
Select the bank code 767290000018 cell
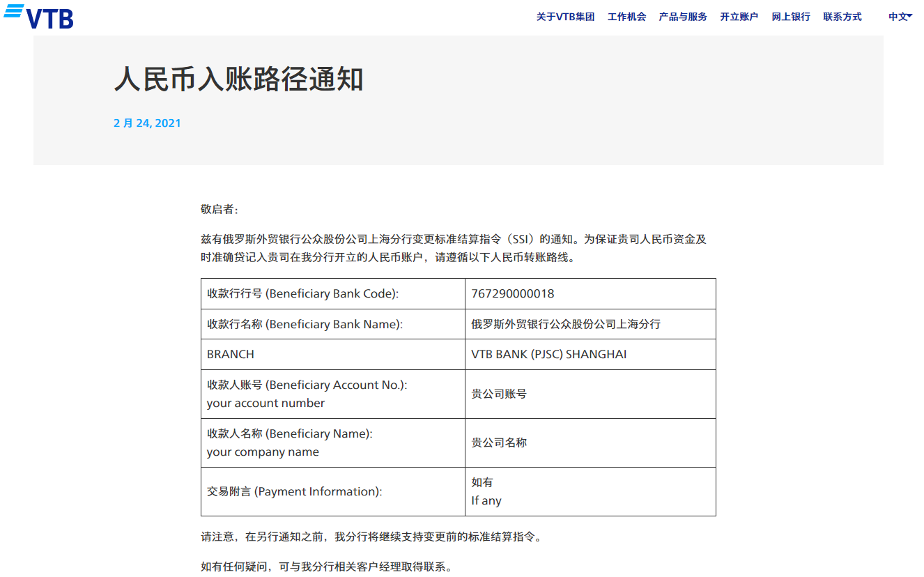click(x=590, y=294)
